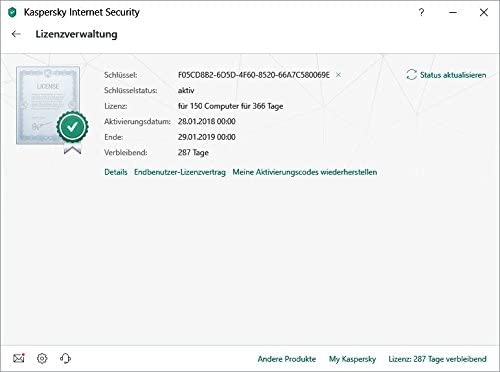500x372 pixels.
Task: Select the license key F05CD8B2 text
Action: 254,75
